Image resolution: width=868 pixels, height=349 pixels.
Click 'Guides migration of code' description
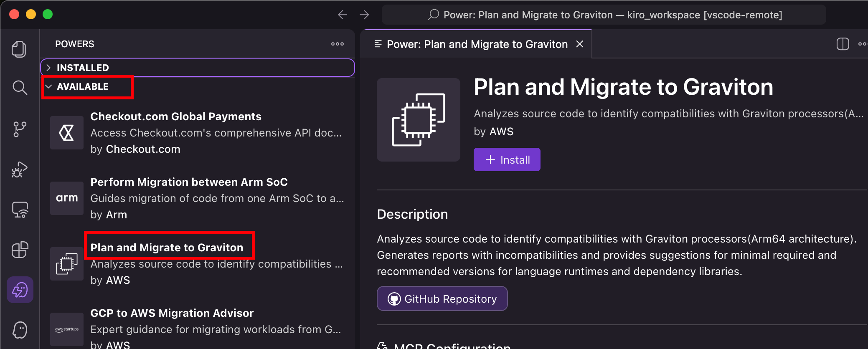(217, 198)
